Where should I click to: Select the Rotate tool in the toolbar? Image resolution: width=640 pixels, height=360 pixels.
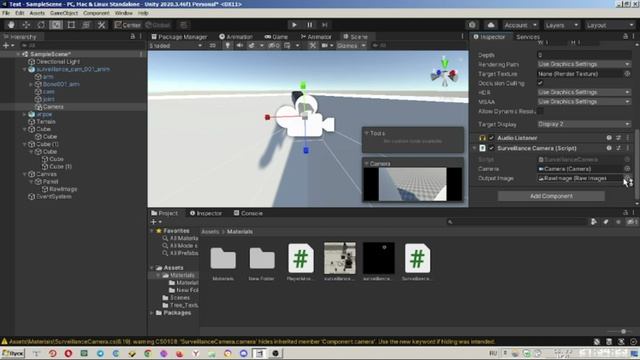[41, 25]
